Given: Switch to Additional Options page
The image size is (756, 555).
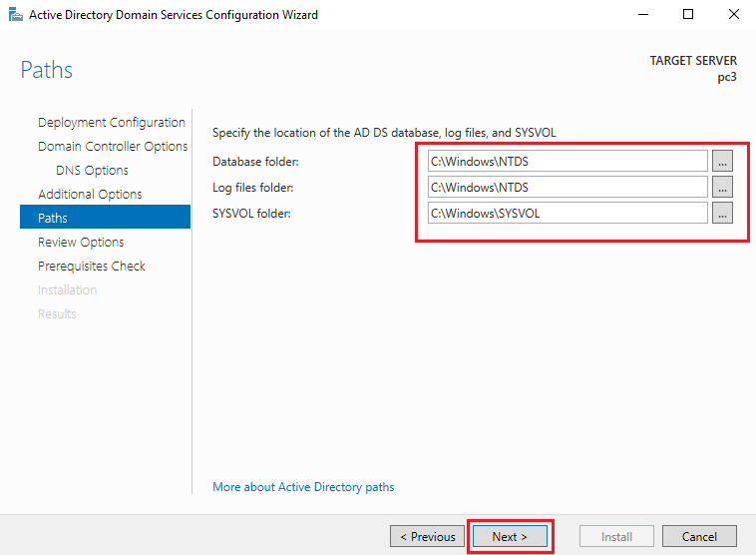Looking at the screenshot, I should [90, 195].
